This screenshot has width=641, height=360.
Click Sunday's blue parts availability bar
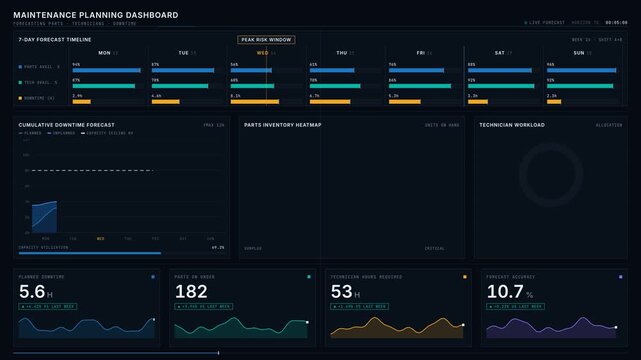(581, 70)
